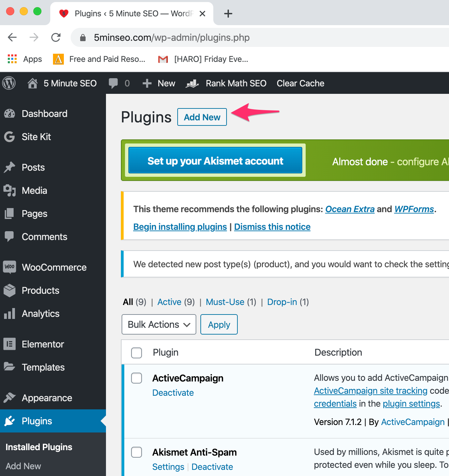Open ActiveCampaign site tracking link
Viewport: 449px width, 476px height.
371,391
